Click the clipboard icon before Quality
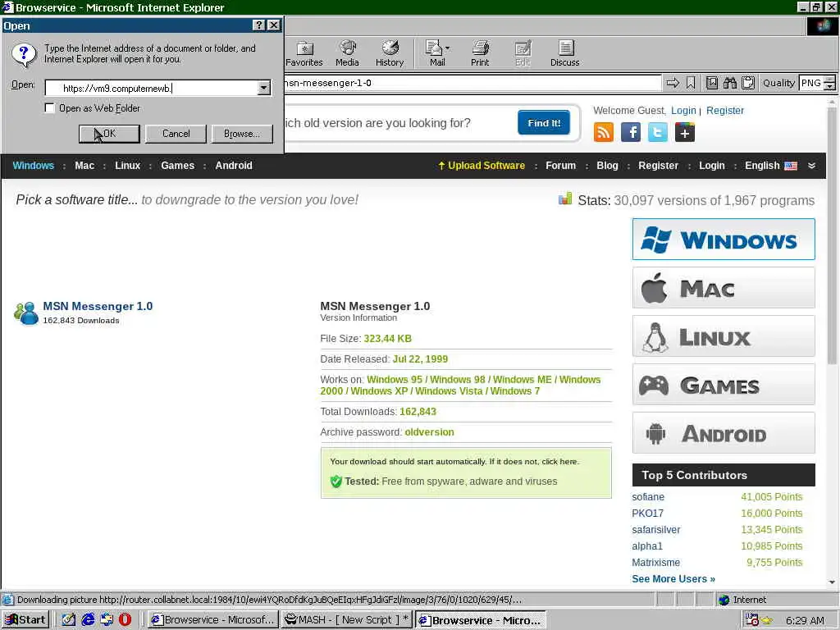Screen dimensions: 840x630 (x=748, y=83)
